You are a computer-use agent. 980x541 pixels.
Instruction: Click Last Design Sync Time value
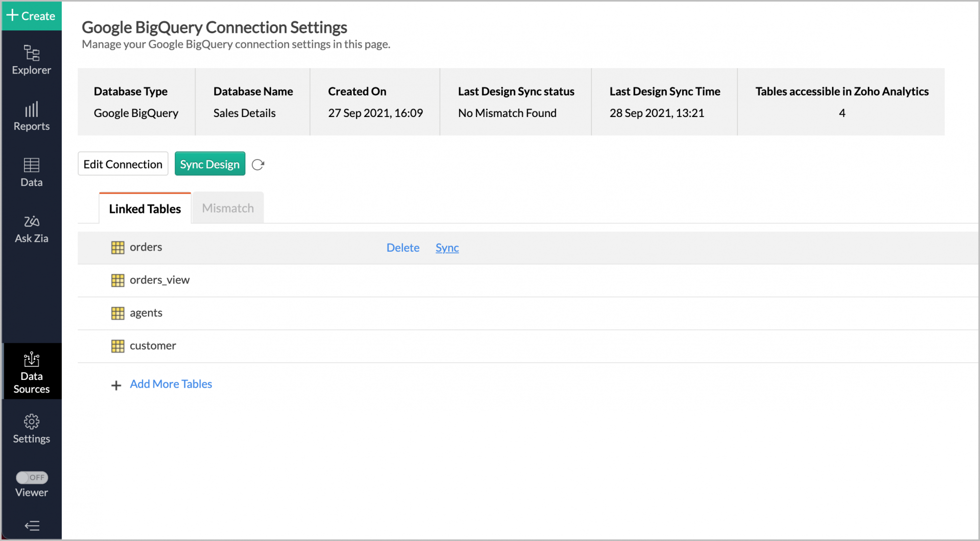[657, 113]
